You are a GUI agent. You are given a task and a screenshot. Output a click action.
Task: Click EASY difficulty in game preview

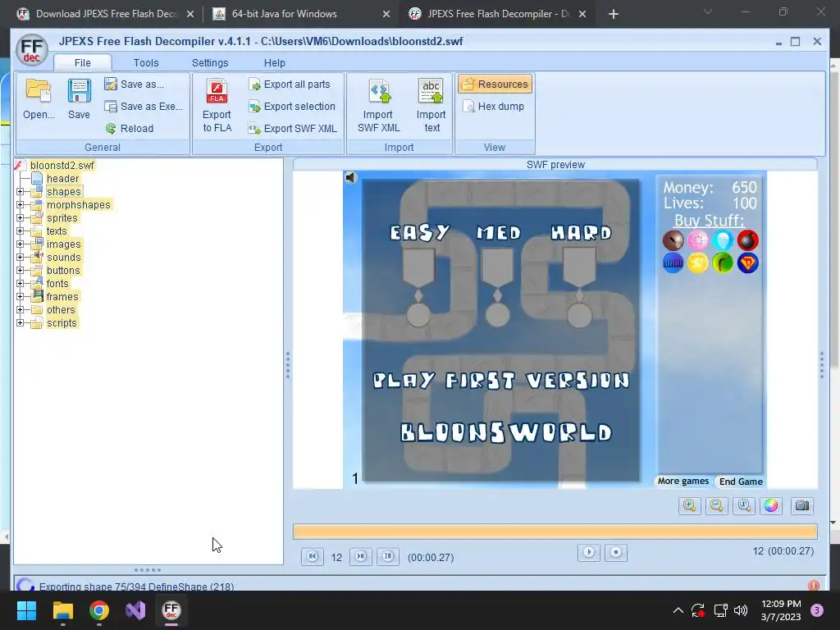point(419,232)
